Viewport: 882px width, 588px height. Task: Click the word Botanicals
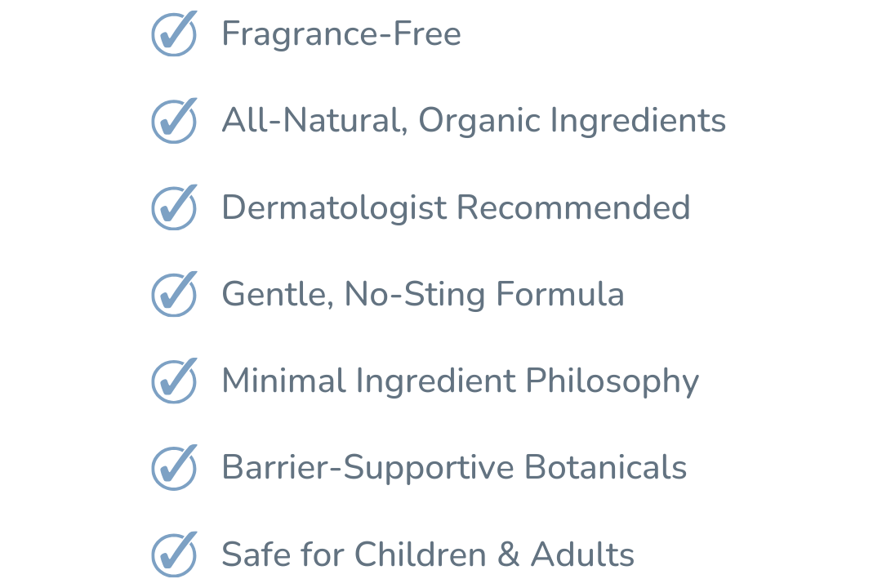(x=605, y=467)
